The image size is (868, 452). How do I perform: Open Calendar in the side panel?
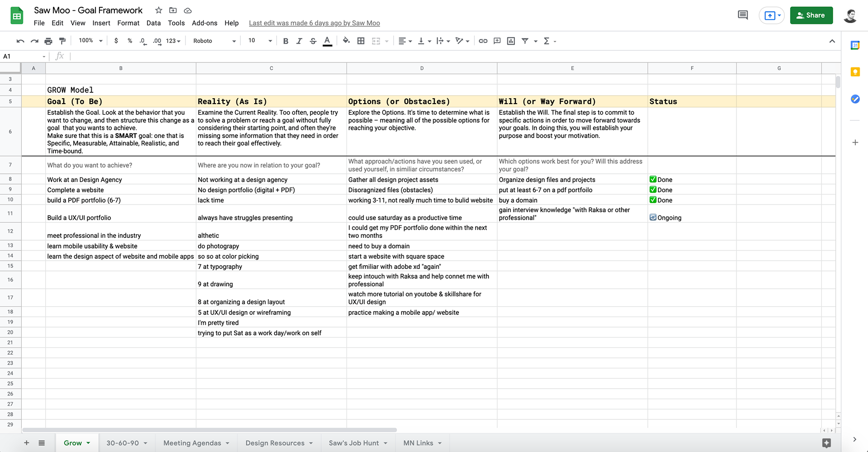[x=855, y=45]
